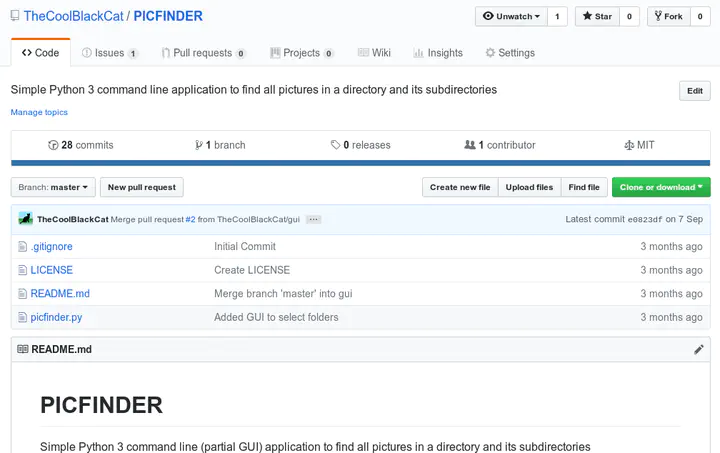Click New pull request
Screen dimensions: 720x453
point(142,187)
